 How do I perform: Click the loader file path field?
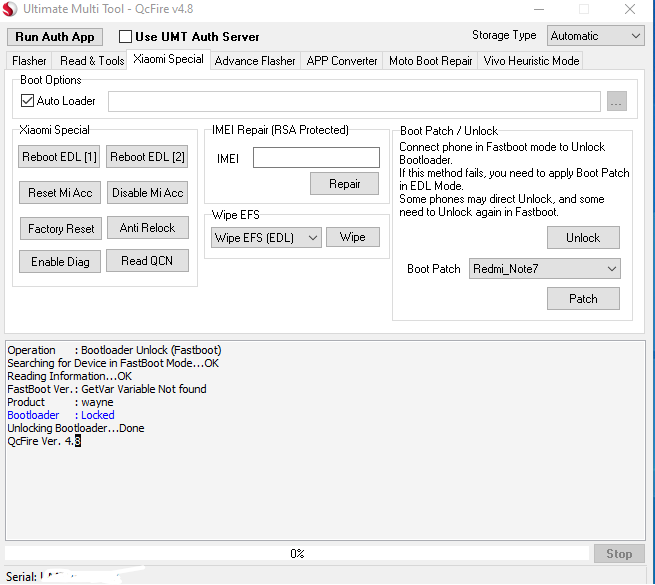click(354, 102)
